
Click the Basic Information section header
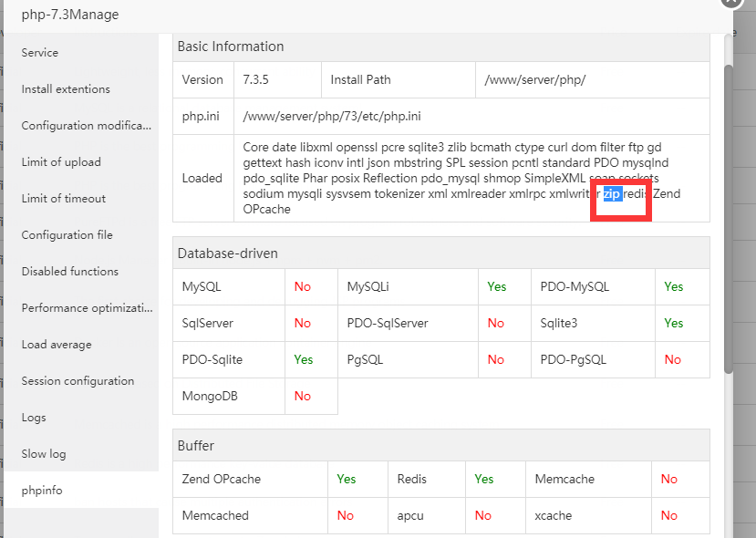point(231,47)
